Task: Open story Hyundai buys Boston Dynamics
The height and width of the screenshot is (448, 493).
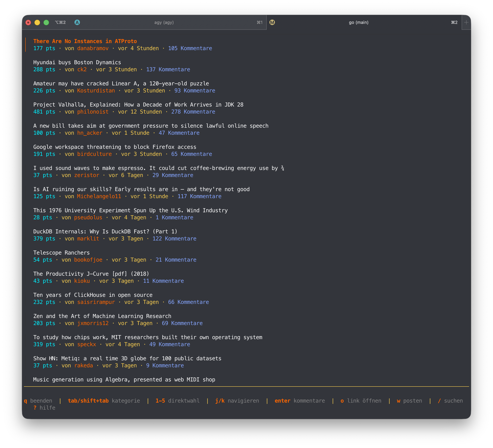Action: click(x=77, y=62)
